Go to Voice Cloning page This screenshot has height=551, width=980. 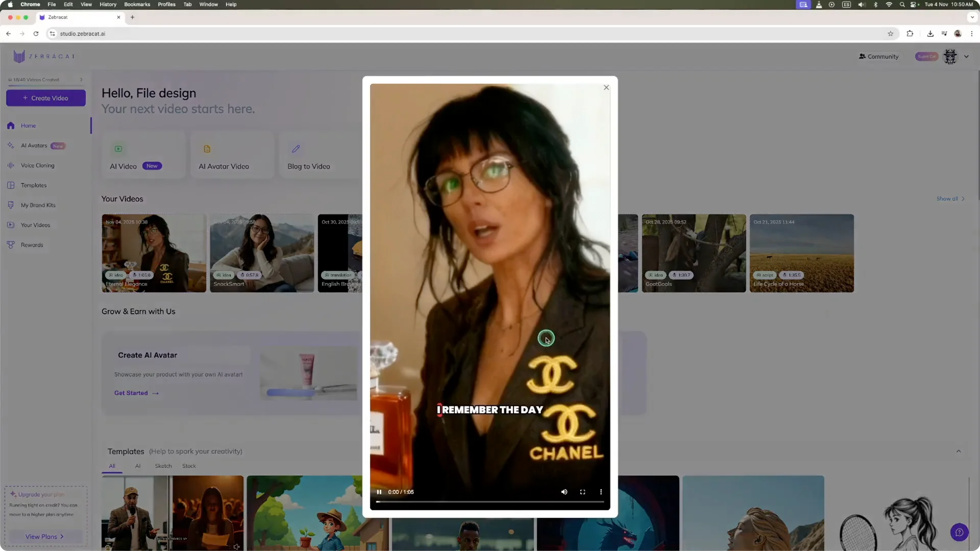37,165
